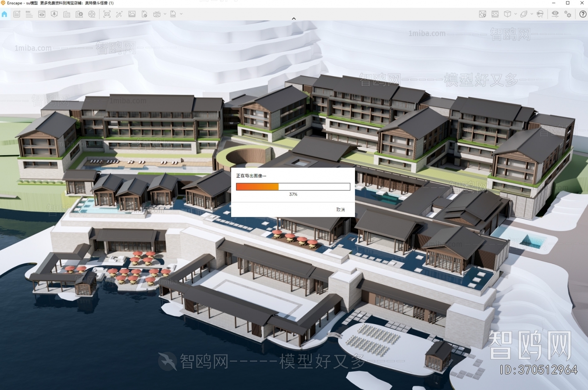Click the 37% export progress bar
This screenshot has width=588, height=390.
click(293, 187)
